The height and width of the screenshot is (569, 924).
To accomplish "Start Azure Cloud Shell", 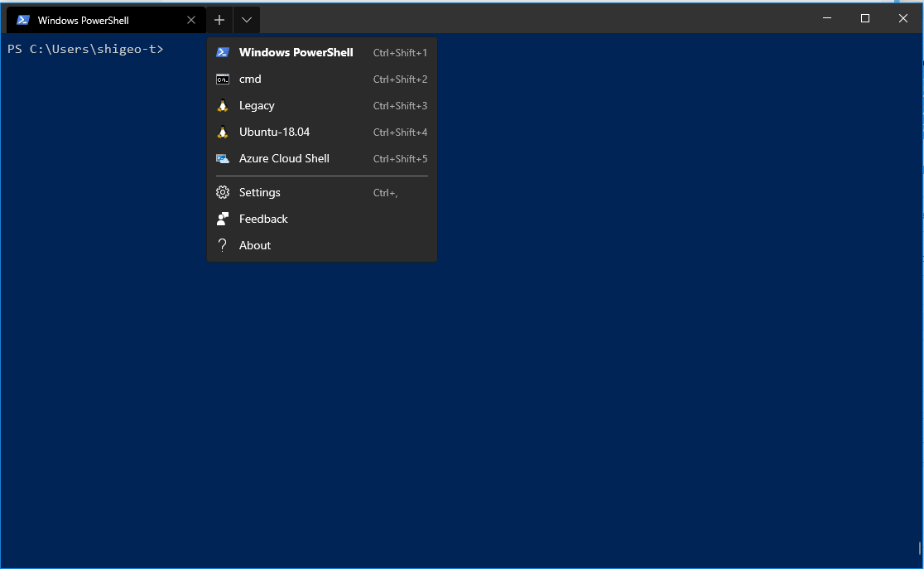I will [x=322, y=159].
